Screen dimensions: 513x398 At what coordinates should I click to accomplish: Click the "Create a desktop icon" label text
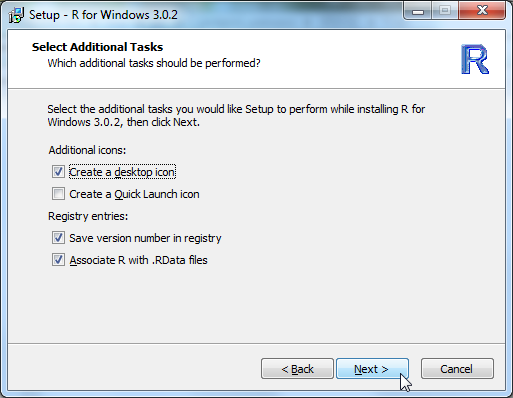(122, 172)
